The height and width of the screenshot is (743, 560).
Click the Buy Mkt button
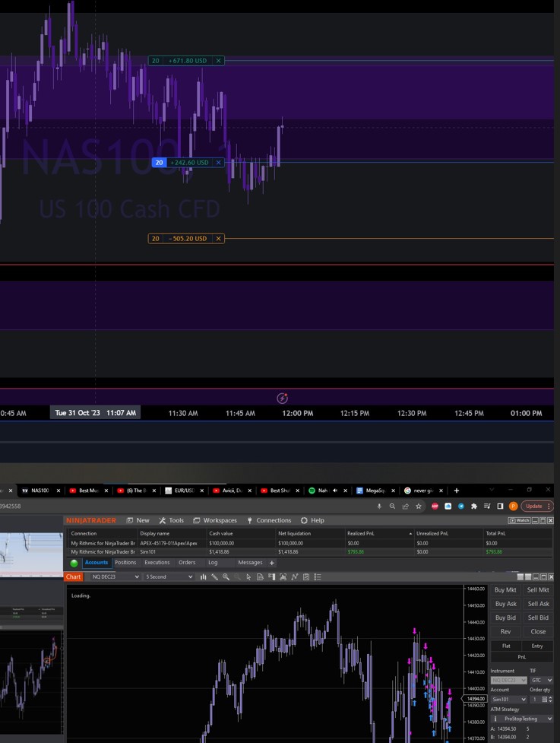tap(505, 590)
